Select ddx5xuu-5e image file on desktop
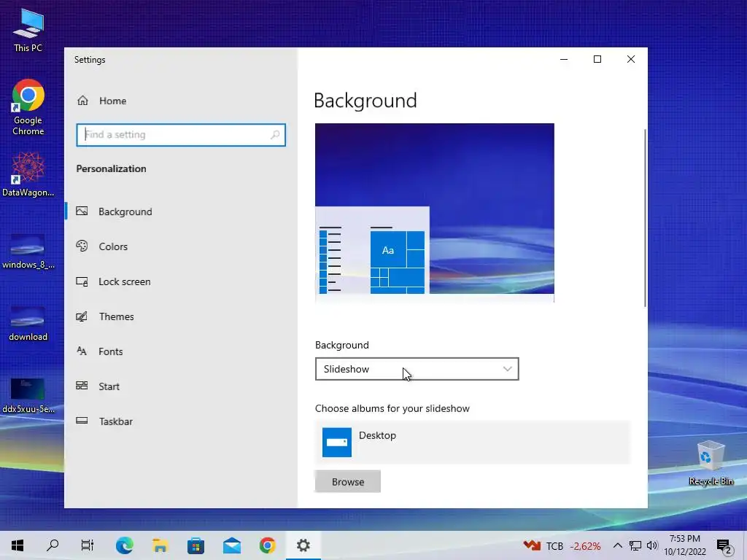 click(28, 396)
